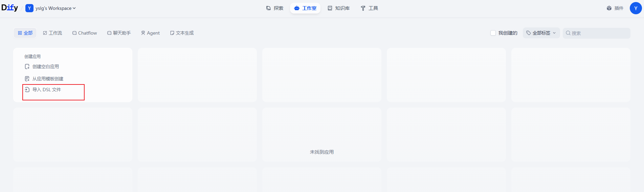This screenshot has height=192, width=644.
Task: Click the Dify logo
Action: 10,8
